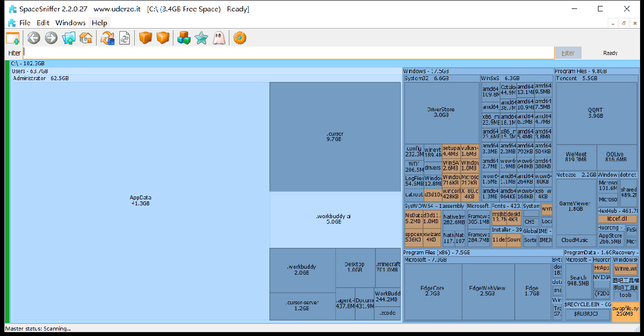
Task: Select the .cursor 9.7GB block
Action: pyautogui.click(x=335, y=137)
